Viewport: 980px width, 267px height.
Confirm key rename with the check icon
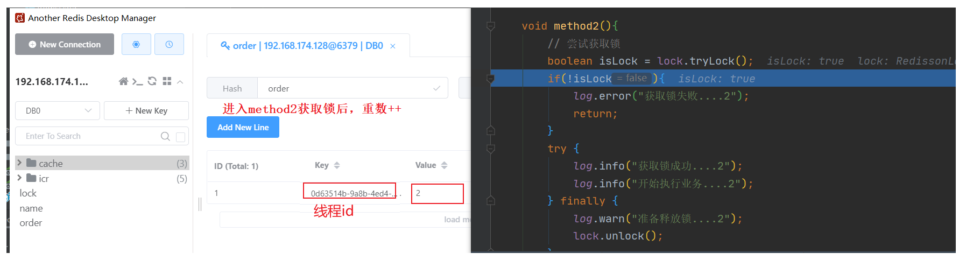tap(436, 88)
